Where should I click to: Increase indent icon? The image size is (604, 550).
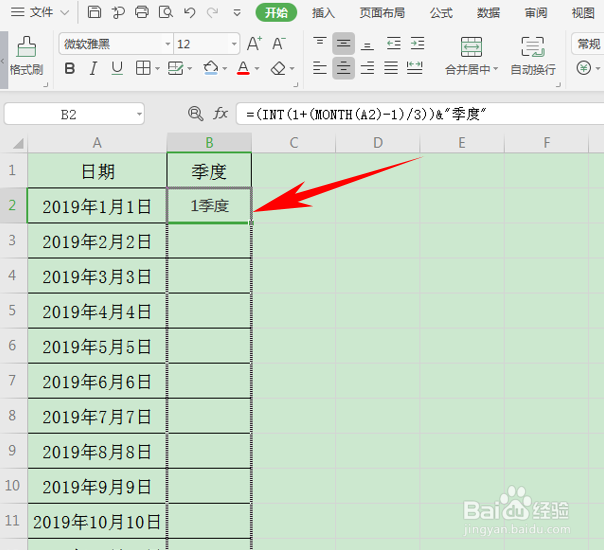418,43
